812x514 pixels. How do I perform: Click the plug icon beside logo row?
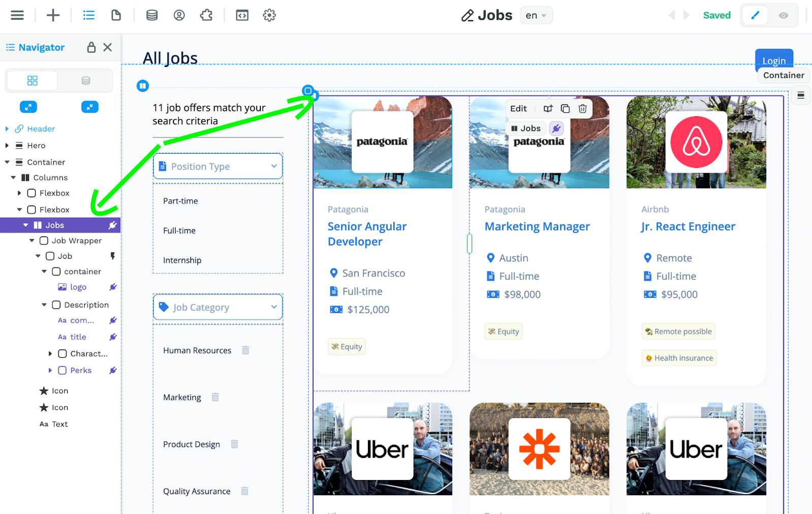(113, 287)
